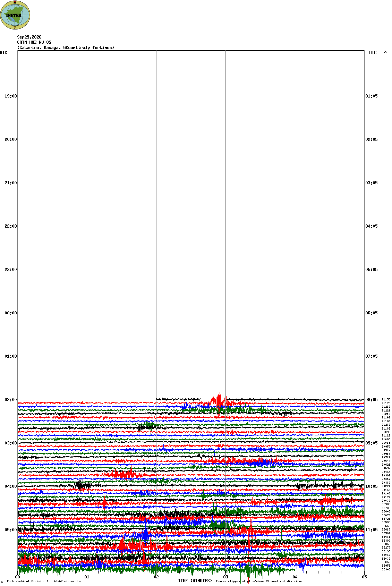Click the 08:05 UTC time label

pos(372,400)
